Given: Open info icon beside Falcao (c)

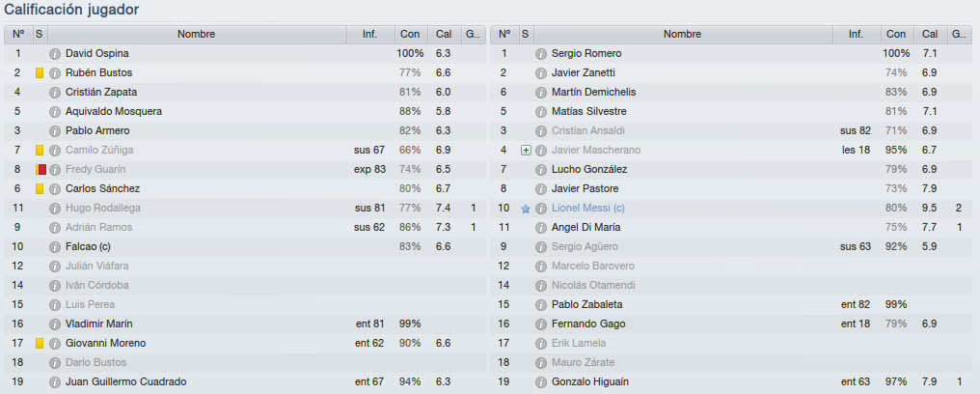Looking at the screenshot, I should click(55, 247).
